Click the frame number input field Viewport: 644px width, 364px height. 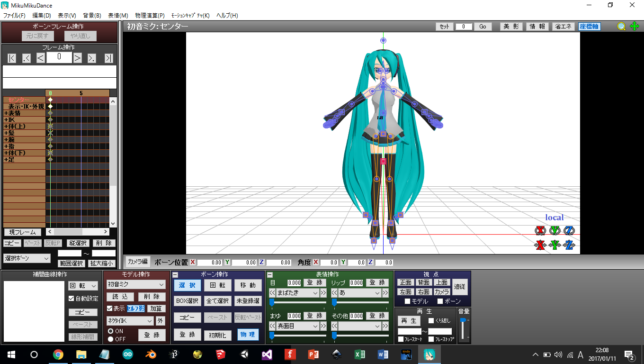click(59, 57)
